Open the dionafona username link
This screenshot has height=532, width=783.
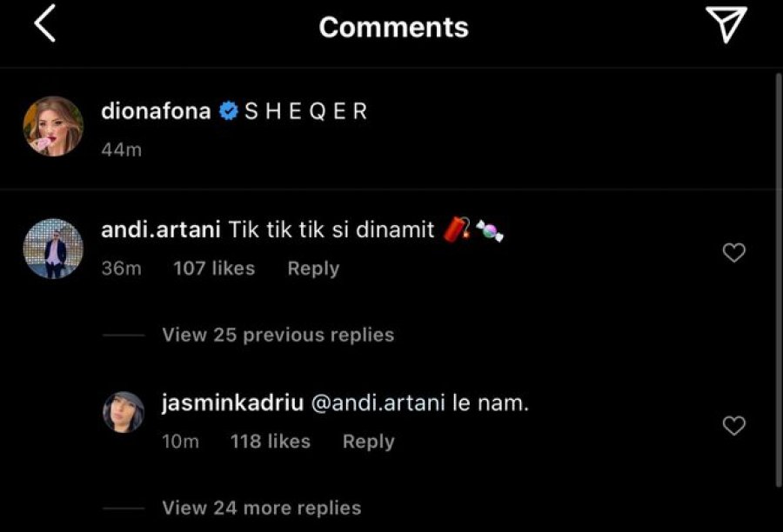pyautogui.click(x=156, y=110)
